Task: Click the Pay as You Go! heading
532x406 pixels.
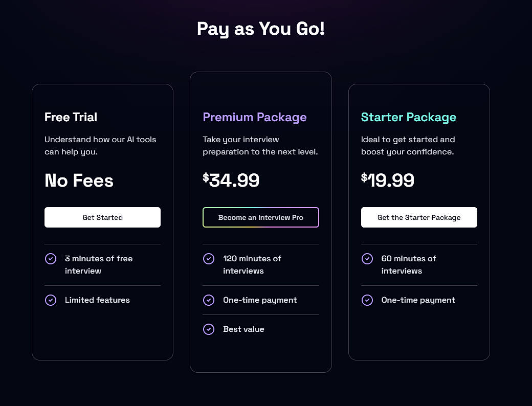Action: (x=261, y=29)
